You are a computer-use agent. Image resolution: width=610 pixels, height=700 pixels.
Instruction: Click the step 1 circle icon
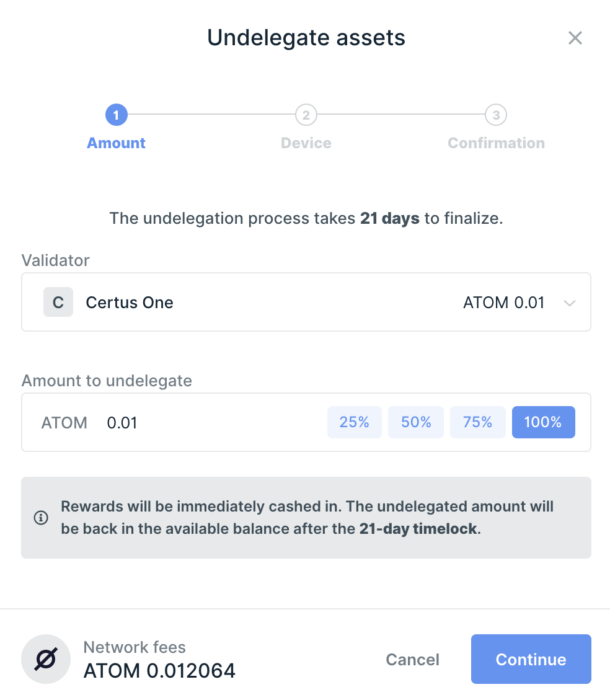pos(117,115)
